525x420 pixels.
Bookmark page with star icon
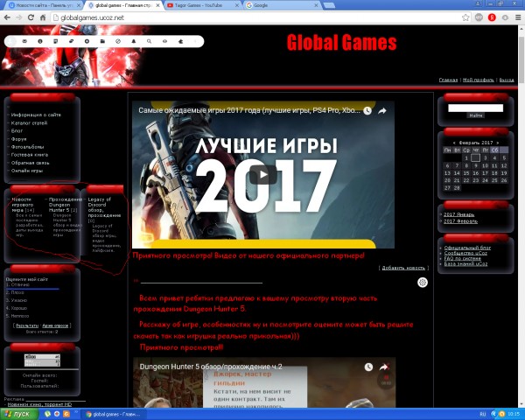465,17
